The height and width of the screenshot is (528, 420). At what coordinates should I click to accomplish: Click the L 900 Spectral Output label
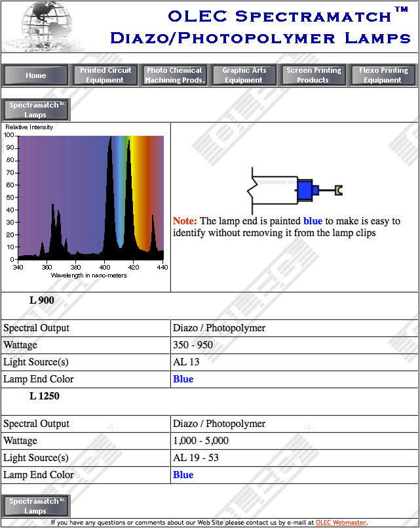36,328
